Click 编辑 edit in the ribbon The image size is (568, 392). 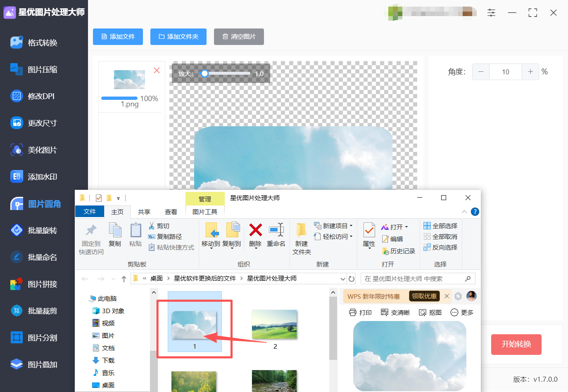coord(392,239)
